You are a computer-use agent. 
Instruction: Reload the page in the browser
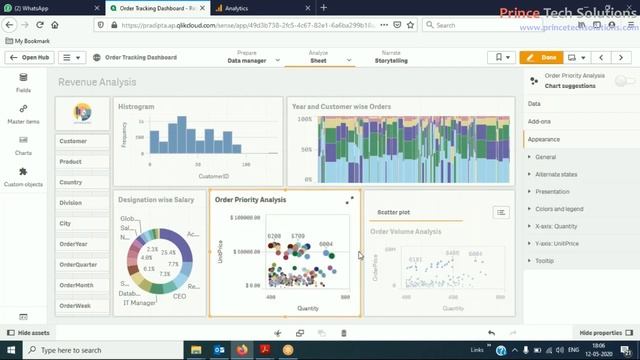[40, 25]
